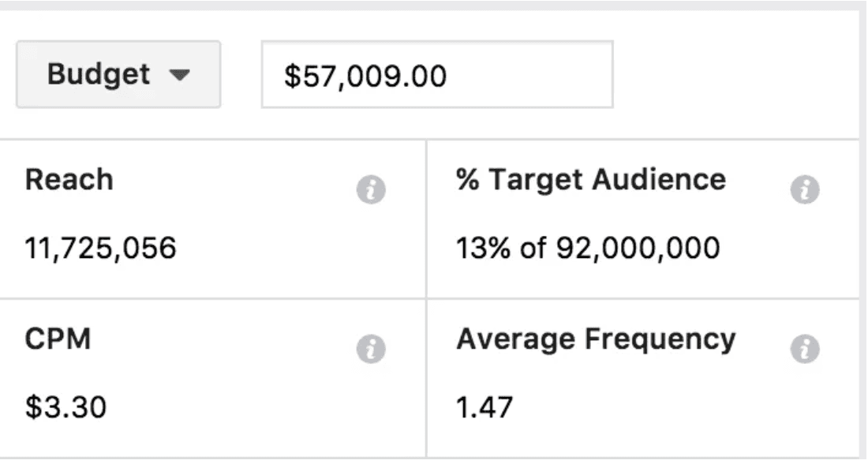Click empty space inside the budget input box
The image size is (868, 464).
(x=537, y=77)
